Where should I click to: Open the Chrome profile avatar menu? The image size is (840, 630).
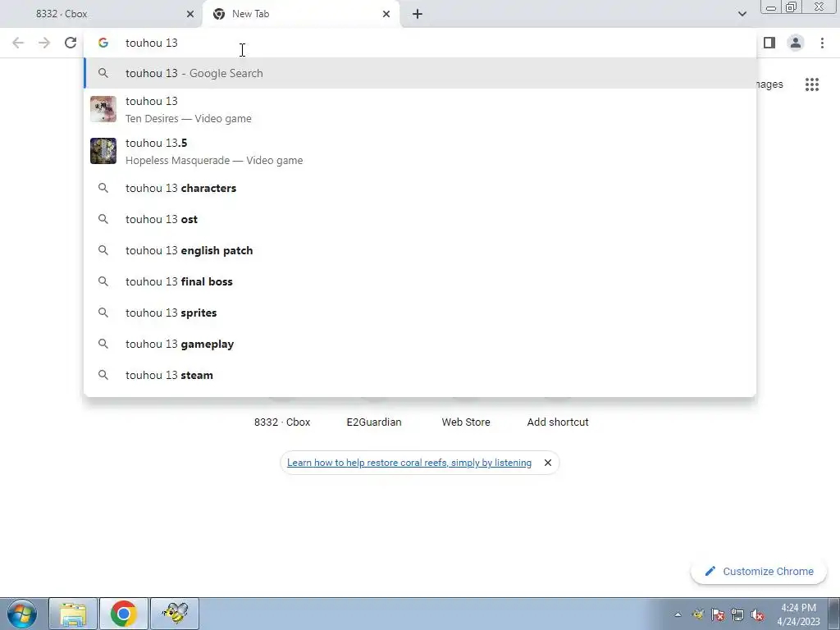796,43
